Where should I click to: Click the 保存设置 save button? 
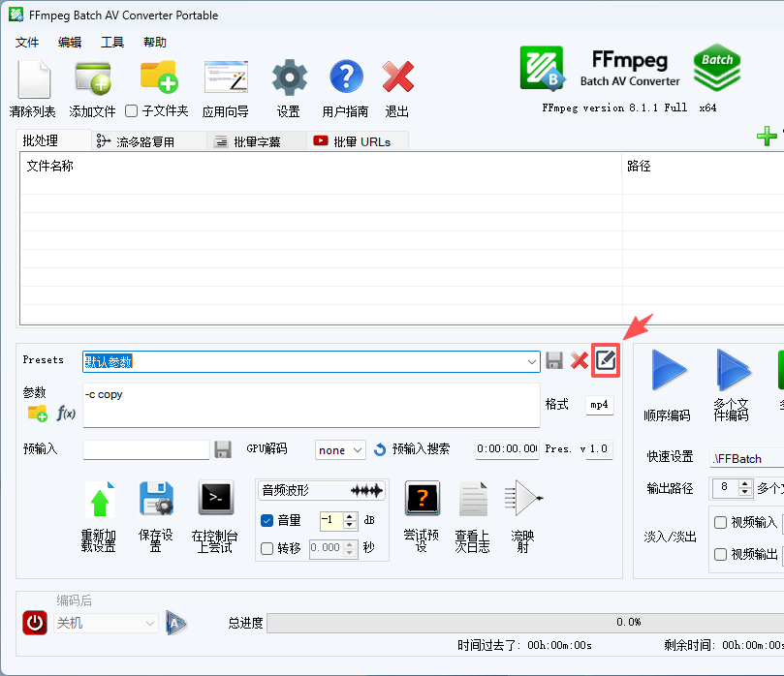point(156,516)
